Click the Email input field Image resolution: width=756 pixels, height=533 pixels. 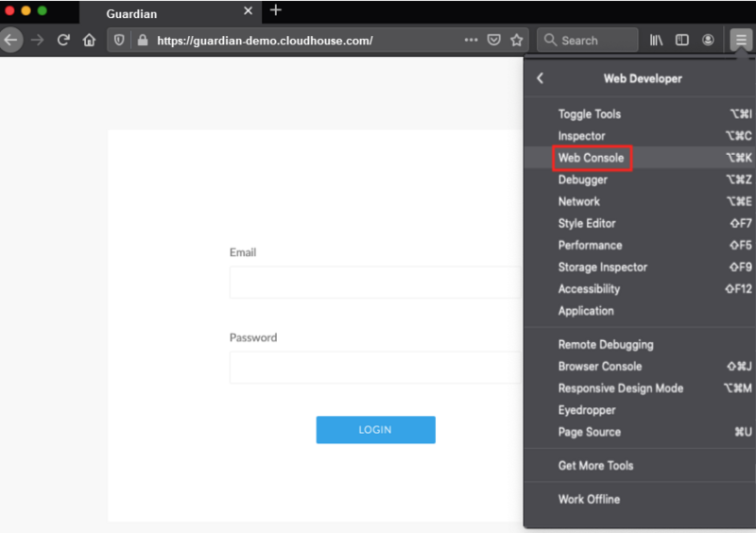(374, 283)
